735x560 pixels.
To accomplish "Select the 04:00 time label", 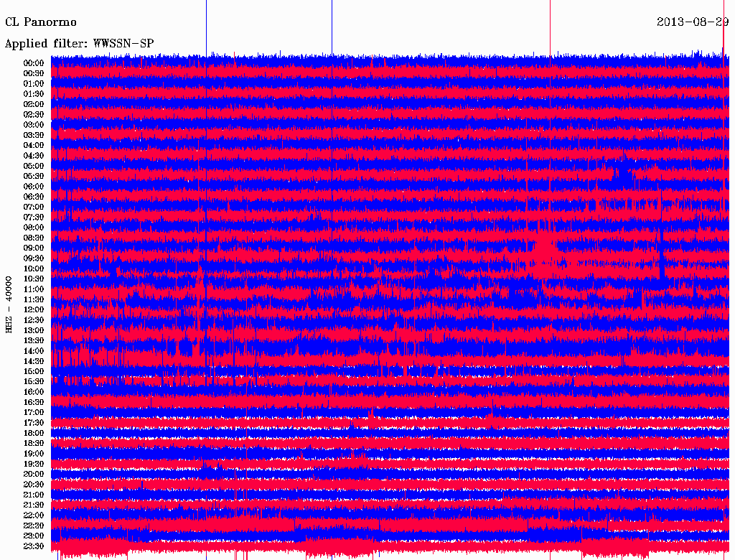I will [x=34, y=146].
